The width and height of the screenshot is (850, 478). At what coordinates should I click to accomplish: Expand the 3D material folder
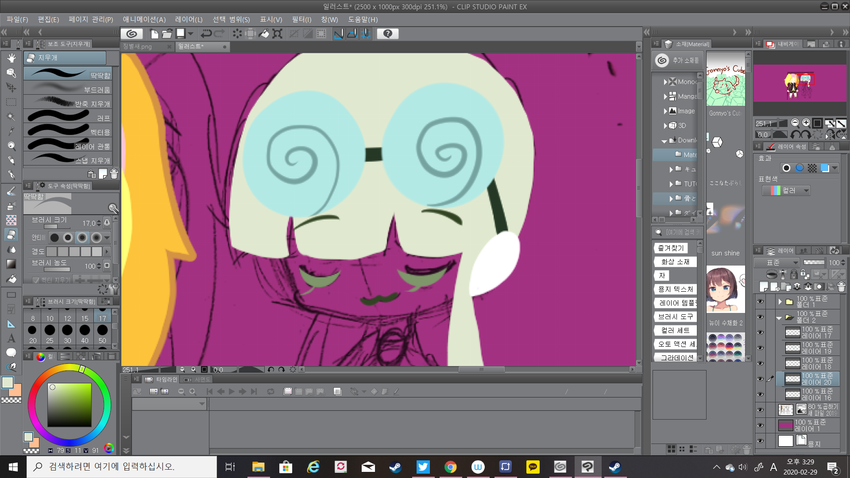pyautogui.click(x=666, y=125)
